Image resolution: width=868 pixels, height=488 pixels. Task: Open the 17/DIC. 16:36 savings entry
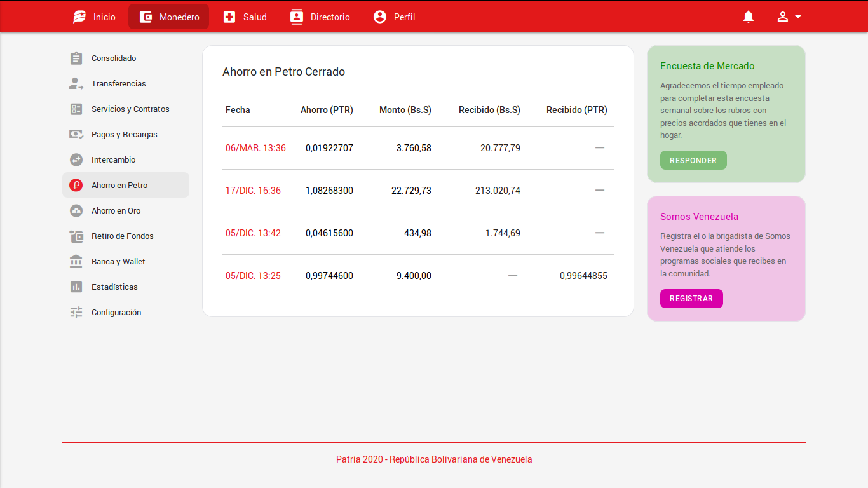point(253,191)
